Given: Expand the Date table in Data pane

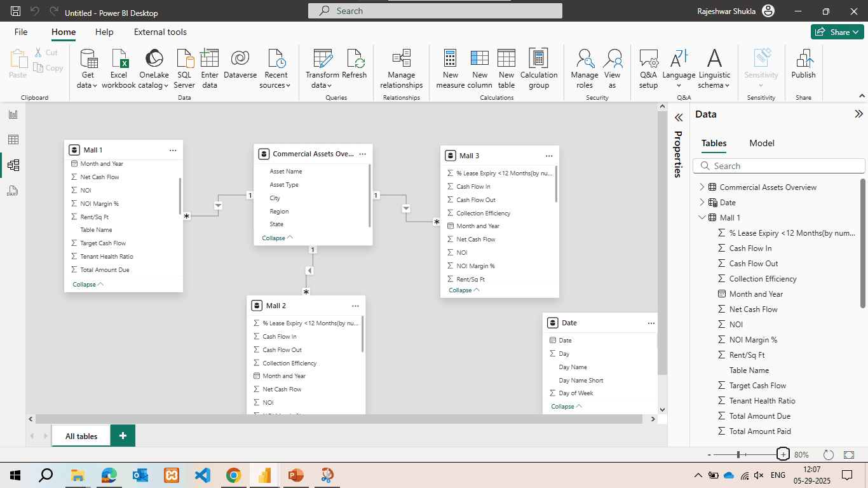Looking at the screenshot, I should tap(702, 202).
